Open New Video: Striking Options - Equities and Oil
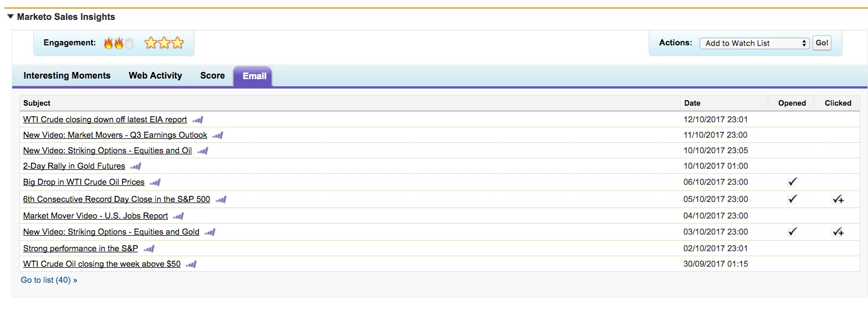The height and width of the screenshot is (311, 868). pos(107,151)
